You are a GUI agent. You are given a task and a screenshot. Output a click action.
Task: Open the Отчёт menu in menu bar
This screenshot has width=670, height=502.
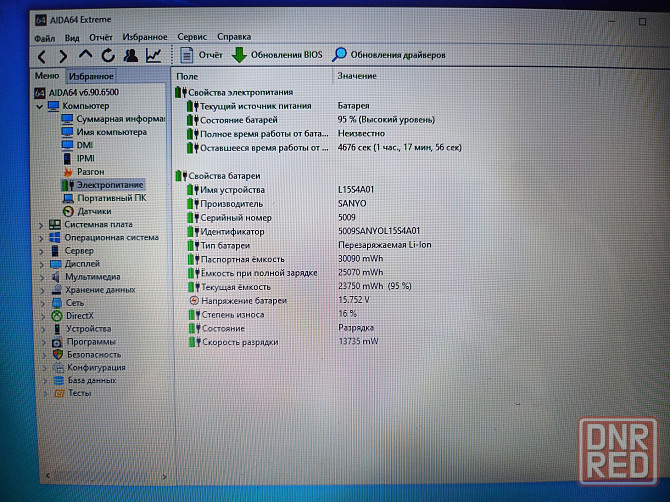click(101, 38)
